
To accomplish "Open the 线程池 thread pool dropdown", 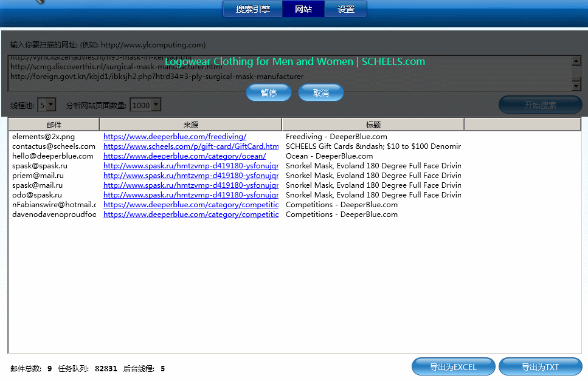I will click(51, 105).
